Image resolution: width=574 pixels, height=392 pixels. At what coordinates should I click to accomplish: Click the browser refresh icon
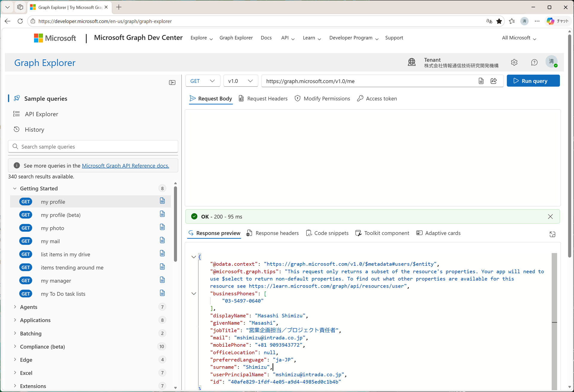(x=20, y=21)
